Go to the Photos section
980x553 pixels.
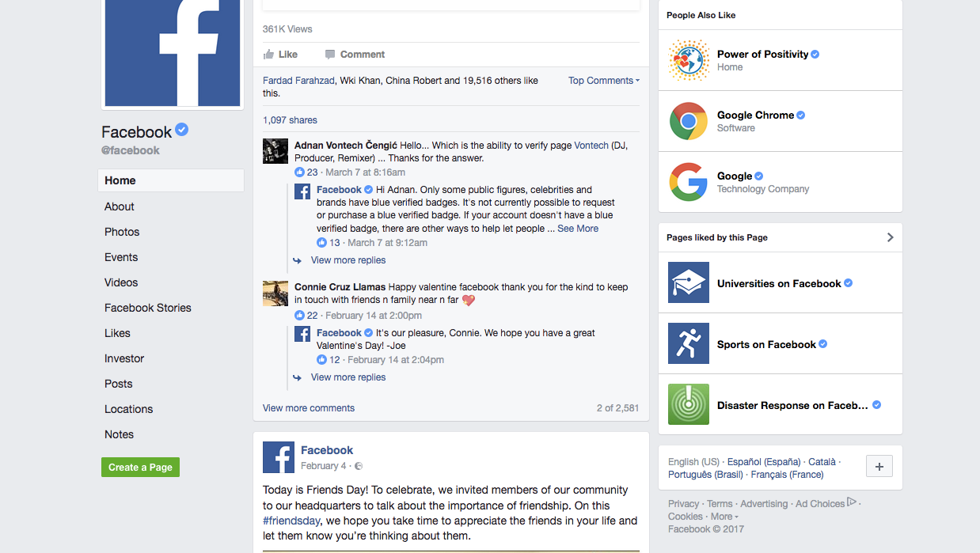click(122, 232)
